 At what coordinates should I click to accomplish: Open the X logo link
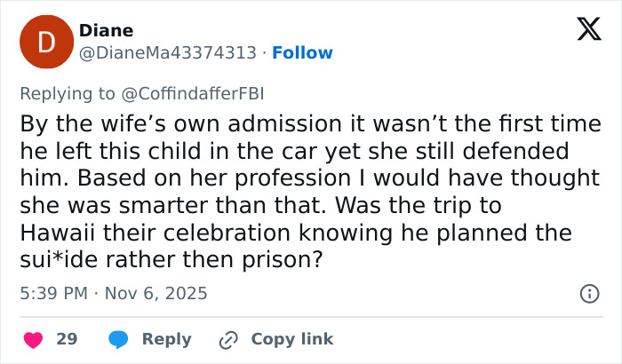[x=583, y=31]
